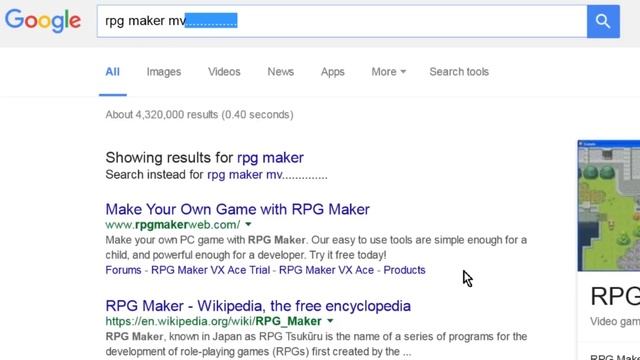Click the 'known in Japan as RPG Tsukūru' snippet
The width and height of the screenshot is (640, 360).
pyautogui.click(x=316, y=344)
